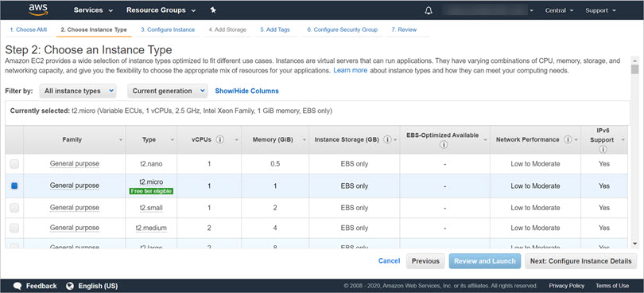Open the Privacy Policy link
The width and height of the screenshot is (644, 293).
(566, 286)
